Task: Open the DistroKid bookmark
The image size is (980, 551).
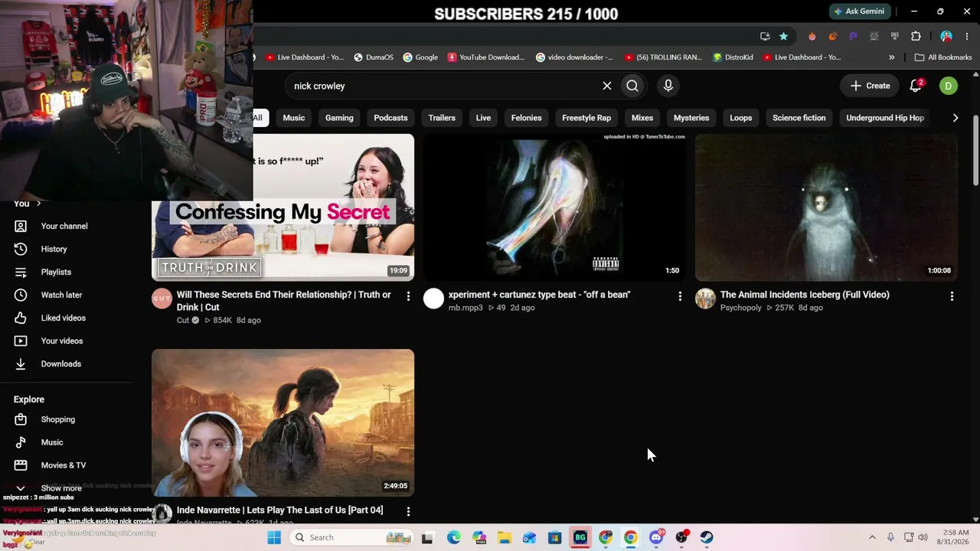Action: (733, 57)
